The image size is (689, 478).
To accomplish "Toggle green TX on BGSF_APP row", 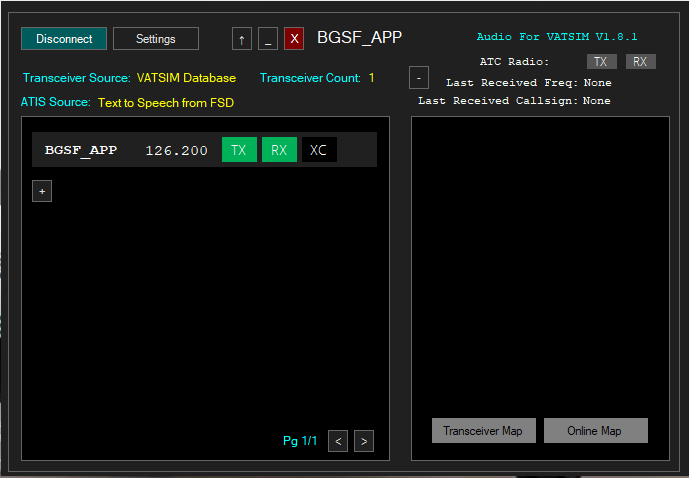I will click(238, 150).
